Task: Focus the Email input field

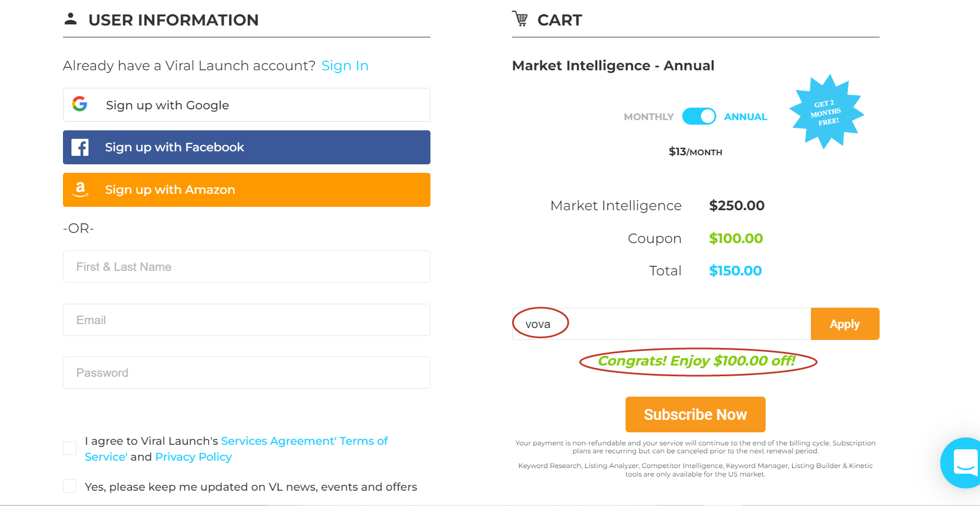Action: pyautogui.click(x=247, y=320)
